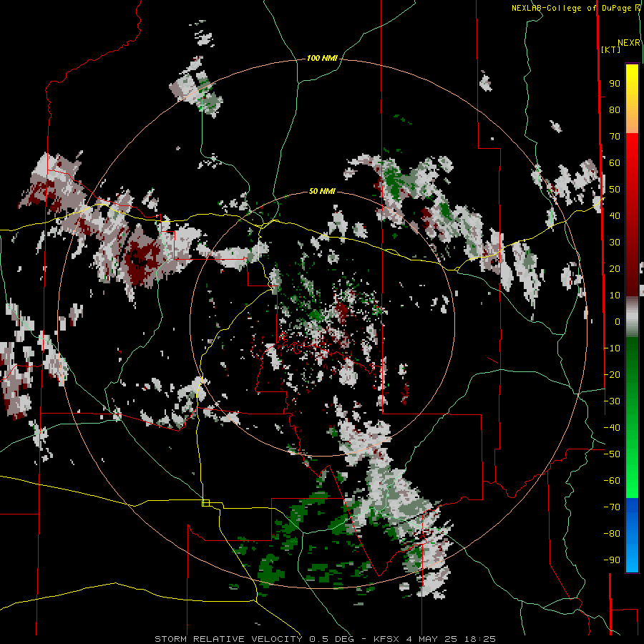Pick the -90 scale label
This screenshot has height=644, width=644.
click(612, 560)
